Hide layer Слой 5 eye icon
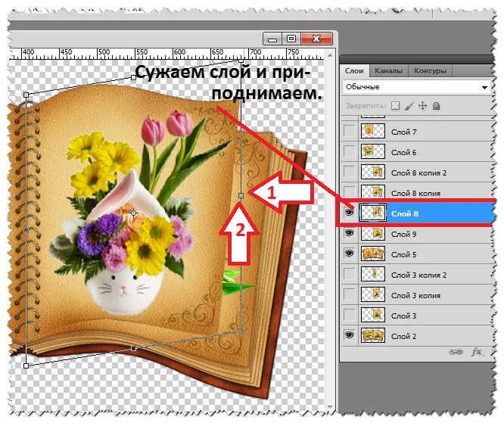Image resolution: width=504 pixels, height=423 pixels. point(349,253)
